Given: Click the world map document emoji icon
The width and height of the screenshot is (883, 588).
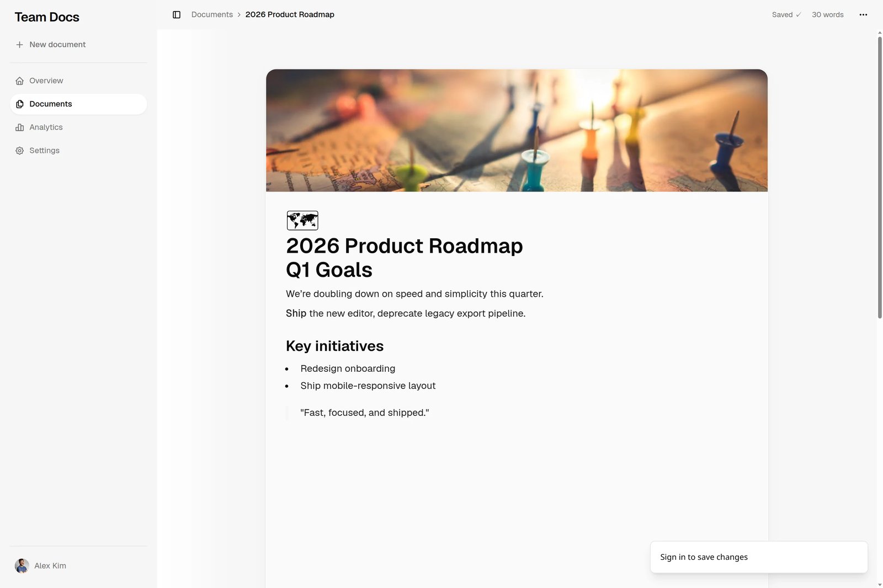Looking at the screenshot, I should [302, 221].
